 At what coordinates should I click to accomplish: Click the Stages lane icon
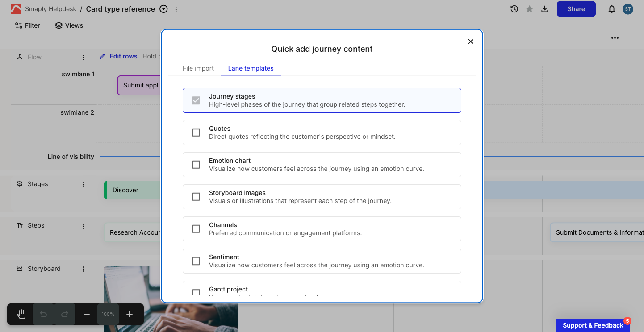click(x=20, y=184)
